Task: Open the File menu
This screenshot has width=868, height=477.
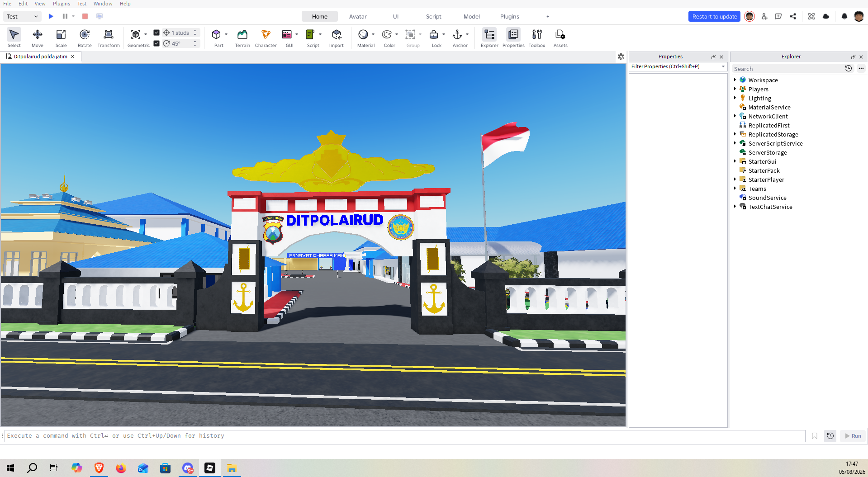Action: (x=7, y=4)
